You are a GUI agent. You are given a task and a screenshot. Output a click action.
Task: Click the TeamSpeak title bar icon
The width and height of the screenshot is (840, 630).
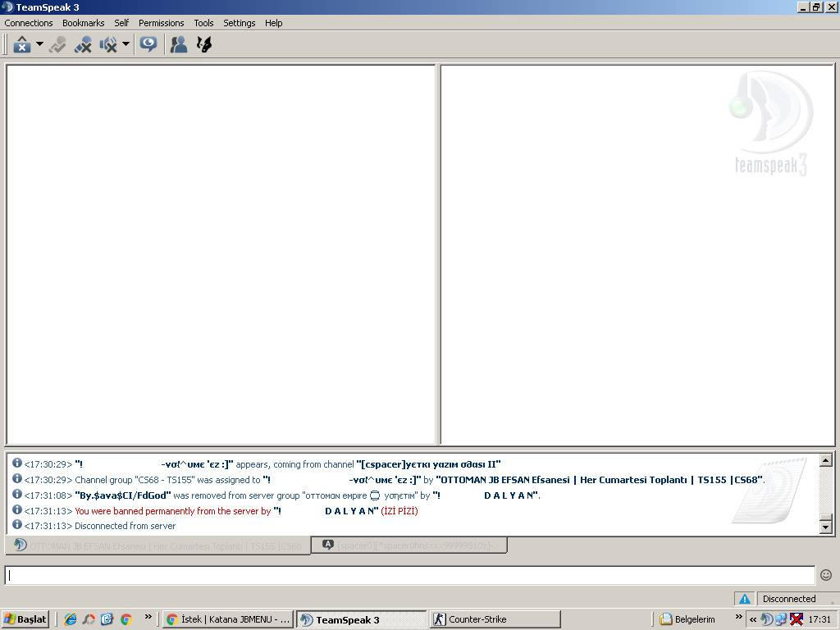click(x=7, y=7)
